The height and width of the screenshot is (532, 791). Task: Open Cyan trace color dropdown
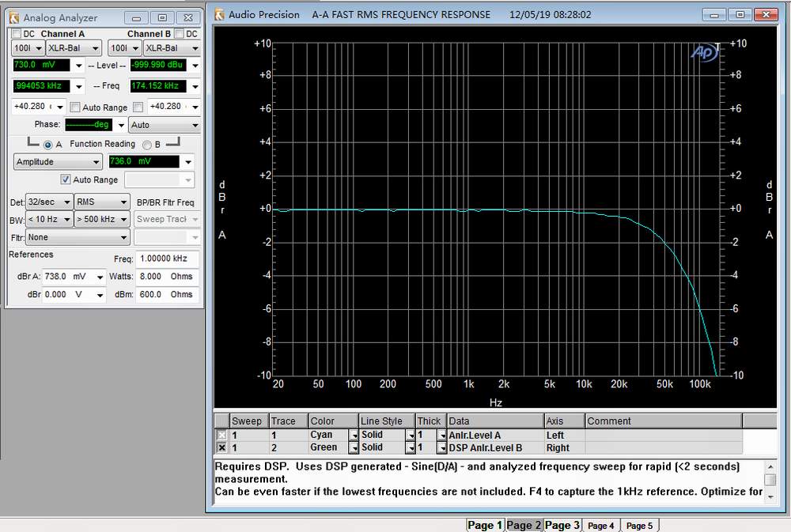(x=354, y=435)
